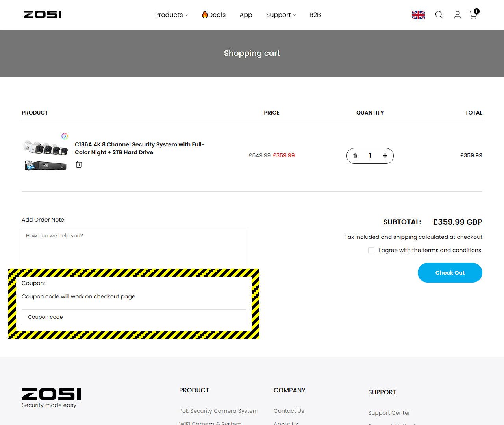This screenshot has height=425, width=504.
Task: Increase quantity with the plus control
Action: pos(385,155)
